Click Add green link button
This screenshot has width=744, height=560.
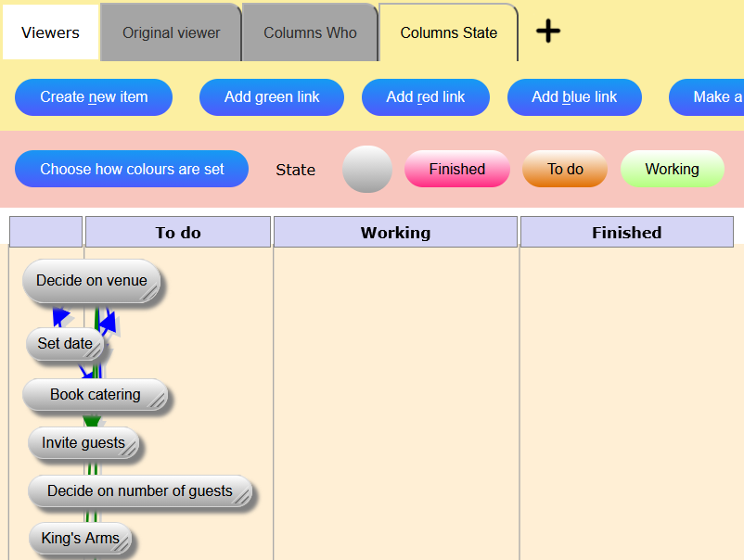[x=272, y=97]
